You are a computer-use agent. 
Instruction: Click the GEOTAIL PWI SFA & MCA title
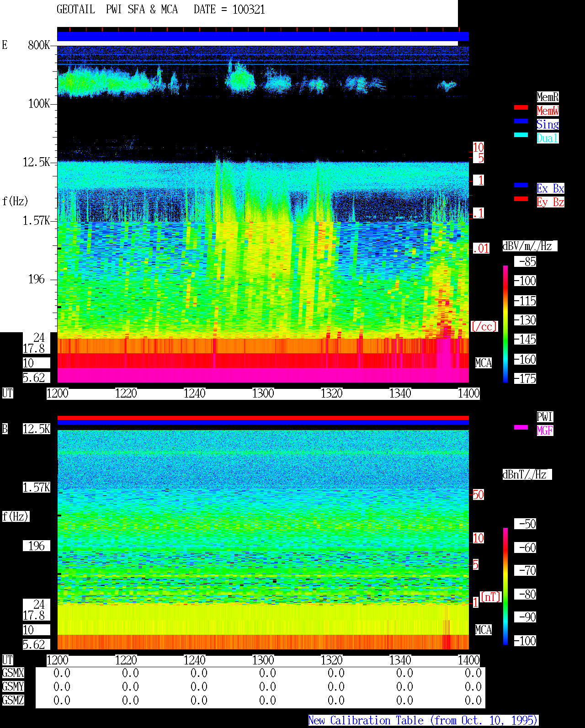tap(117, 10)
